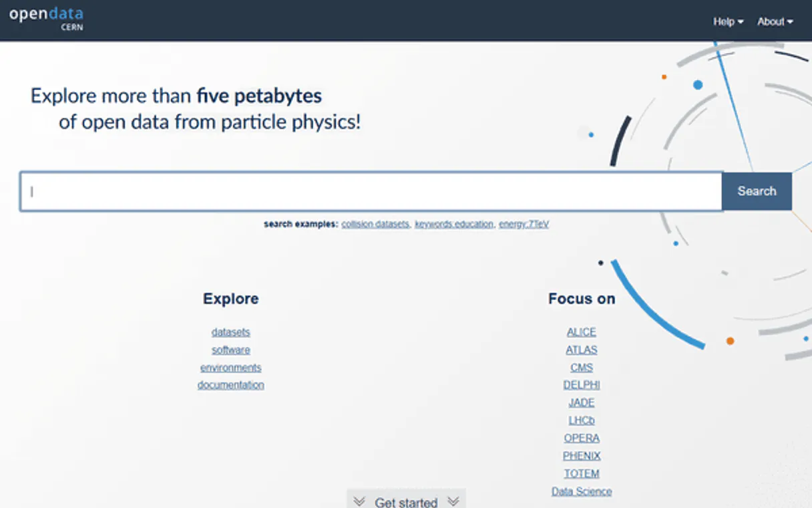The width and height of the screenshot is (812, 508).
Task: Expand the About dropdown menu
Action: point(775,21)
